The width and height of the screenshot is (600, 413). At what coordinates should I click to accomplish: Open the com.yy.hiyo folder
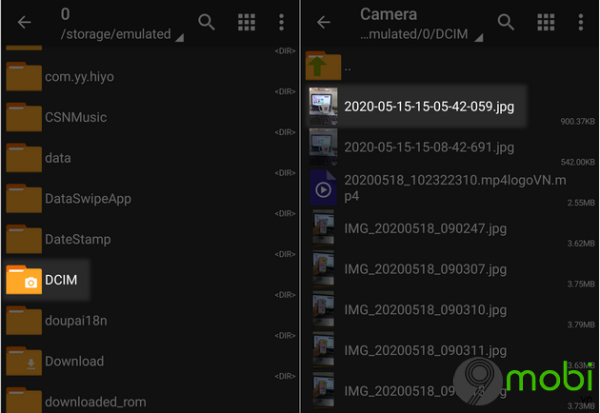point(79,76)
